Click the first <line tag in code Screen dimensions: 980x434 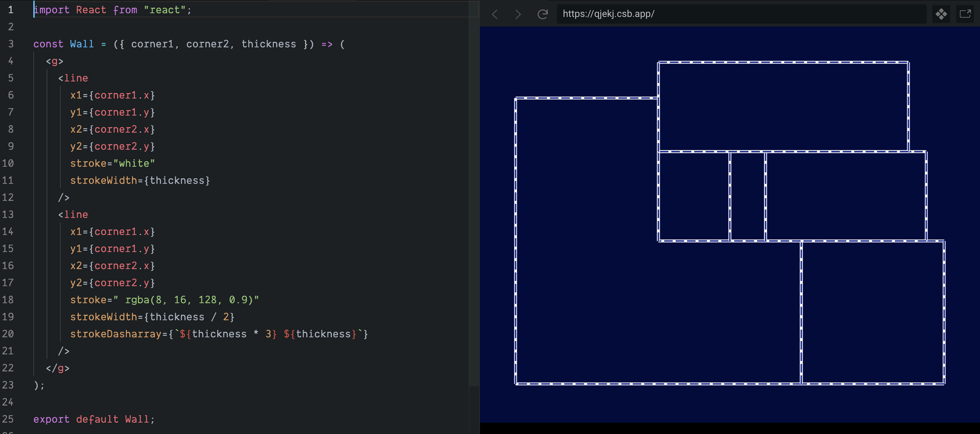click(73, 78)
